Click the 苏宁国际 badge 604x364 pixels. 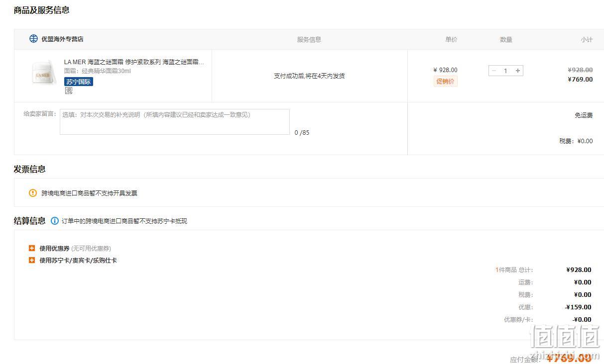(78, 82)
